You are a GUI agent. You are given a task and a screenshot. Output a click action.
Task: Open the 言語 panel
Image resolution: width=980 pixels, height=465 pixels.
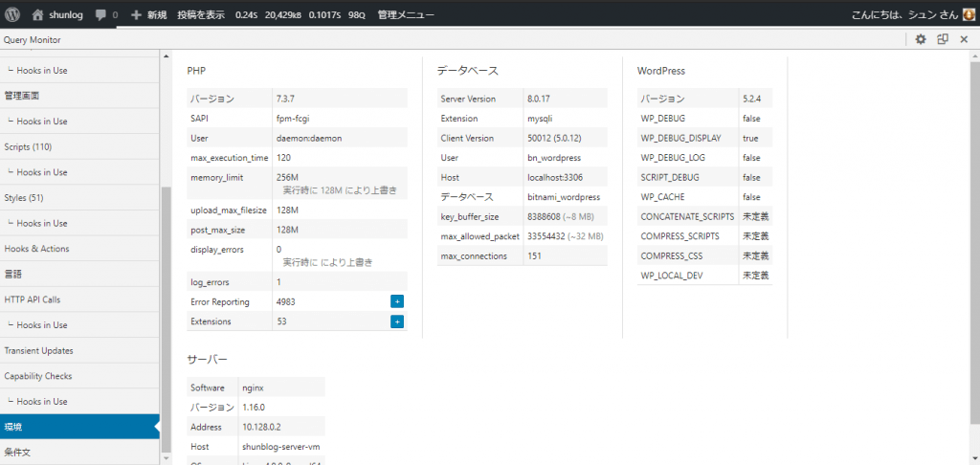coord(80,275)
